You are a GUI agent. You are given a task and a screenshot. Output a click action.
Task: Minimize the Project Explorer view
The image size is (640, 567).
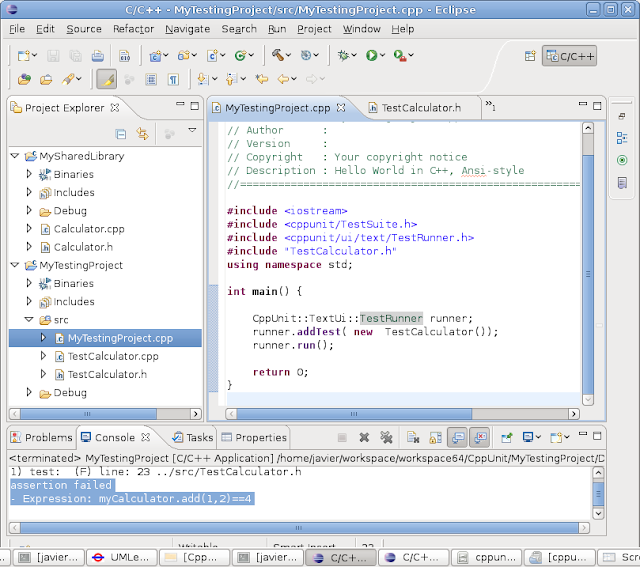[x=180, y=105]
